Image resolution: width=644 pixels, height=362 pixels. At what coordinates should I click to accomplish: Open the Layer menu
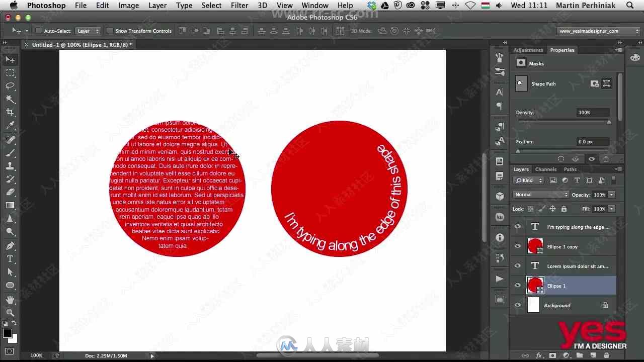click(157, 6)
